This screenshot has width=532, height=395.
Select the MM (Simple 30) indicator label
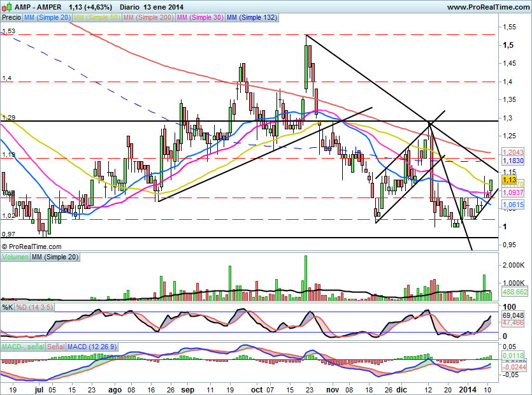coord(200,17)
